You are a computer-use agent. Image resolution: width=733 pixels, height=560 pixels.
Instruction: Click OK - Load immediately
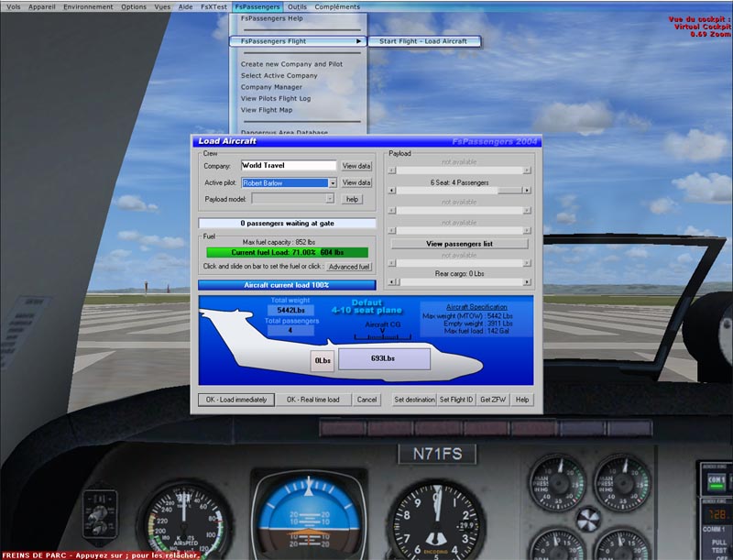tap(236, 400)
